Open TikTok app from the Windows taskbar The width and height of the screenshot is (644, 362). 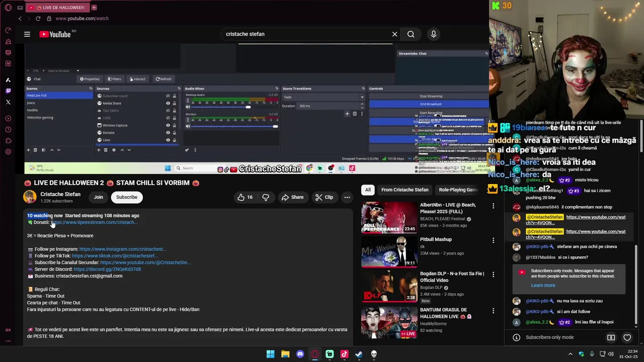pos(344,354)
